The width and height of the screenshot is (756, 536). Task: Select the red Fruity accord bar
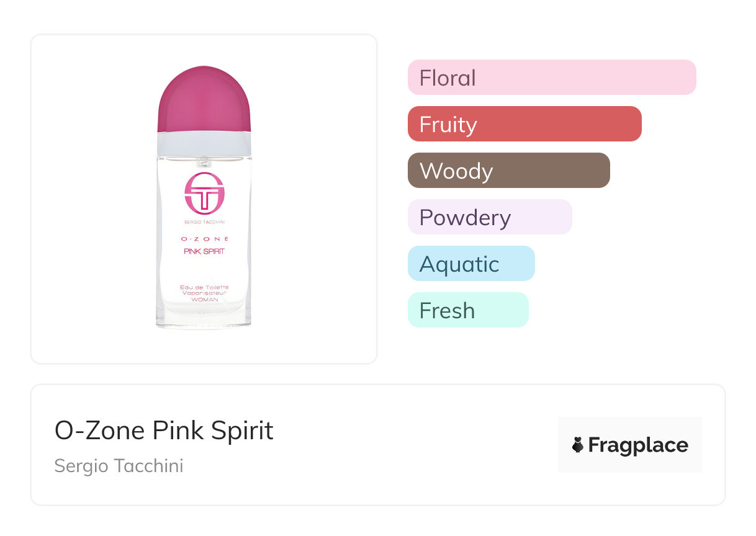pos(524,124)
